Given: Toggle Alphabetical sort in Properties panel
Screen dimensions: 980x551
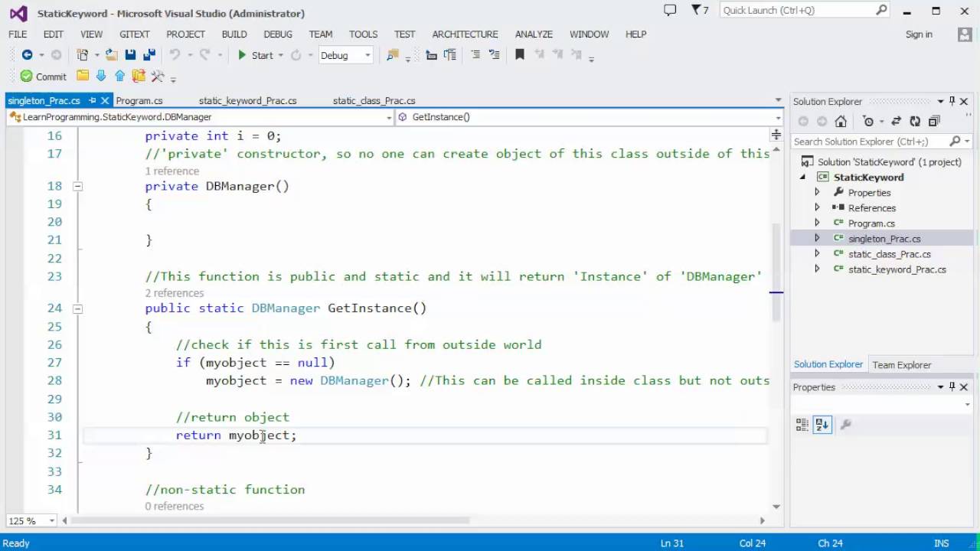Looking at the screenshot, I should [822, 424].
